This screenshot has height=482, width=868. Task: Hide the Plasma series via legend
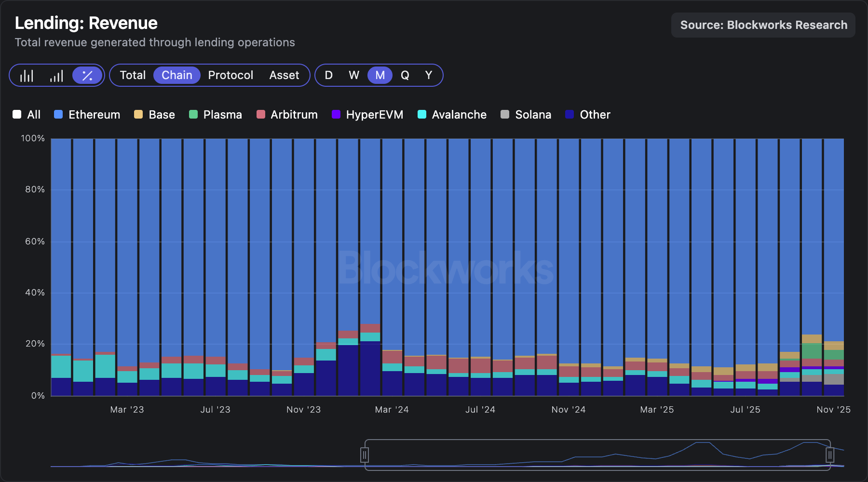[x=193, y=115]
